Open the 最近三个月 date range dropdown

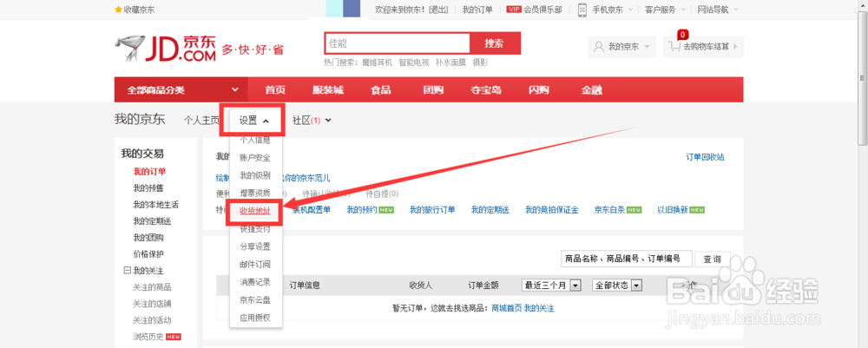pos(575,285)
